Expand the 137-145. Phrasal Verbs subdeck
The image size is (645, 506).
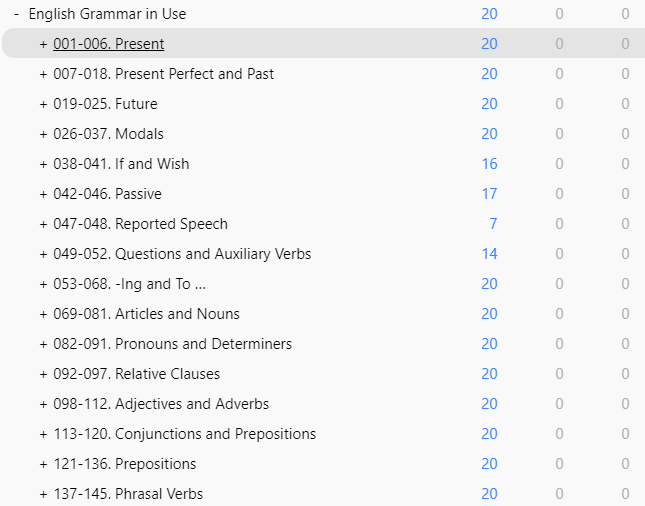click(x=43, y=494)
